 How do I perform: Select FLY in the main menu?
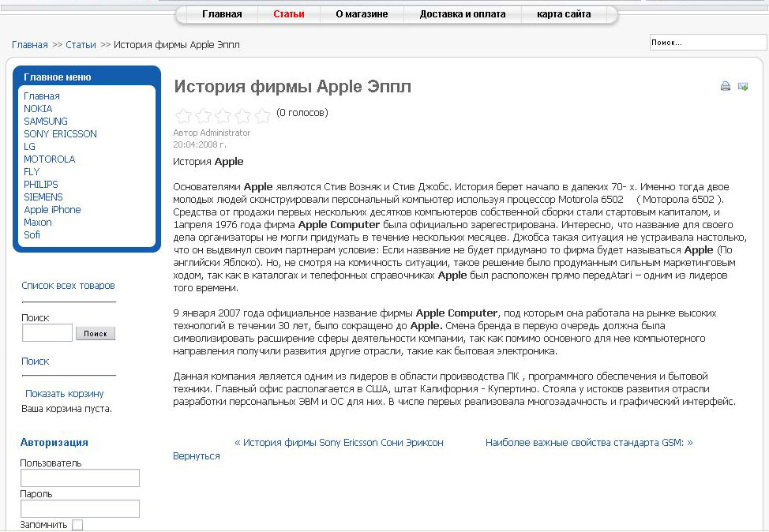[32, 172]
